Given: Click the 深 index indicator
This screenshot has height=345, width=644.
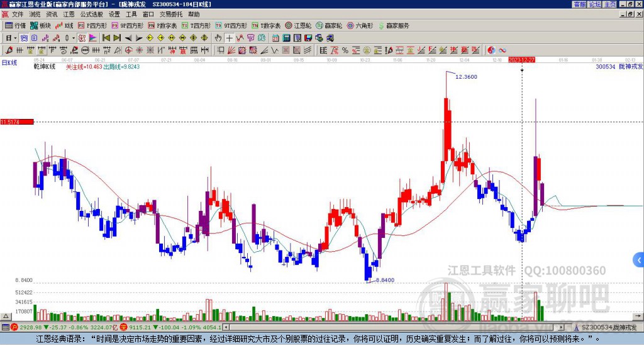Looking at the screenshot, I should point(124,327).
